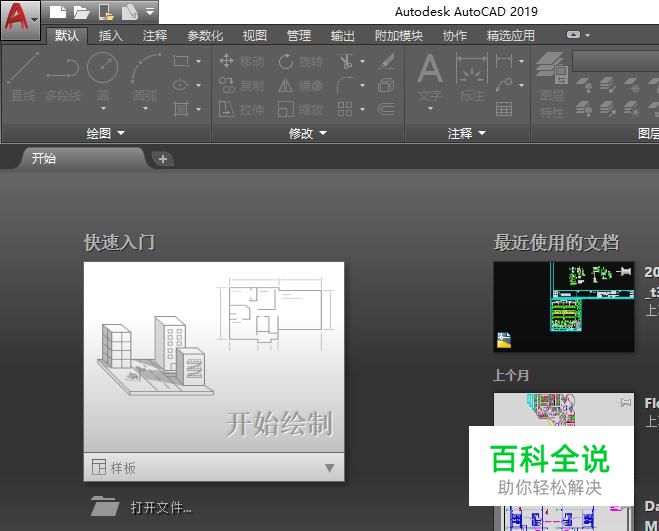The width and height of the screenshot is (659, 531).
Task: Click the Move (移动) tool
Action: pyautogui.click(x=241, y=61)
